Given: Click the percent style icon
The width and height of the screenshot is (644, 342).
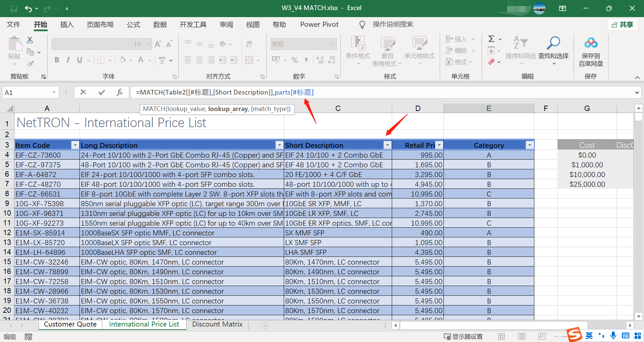Looking at the screenshot, I should point(295,60).
